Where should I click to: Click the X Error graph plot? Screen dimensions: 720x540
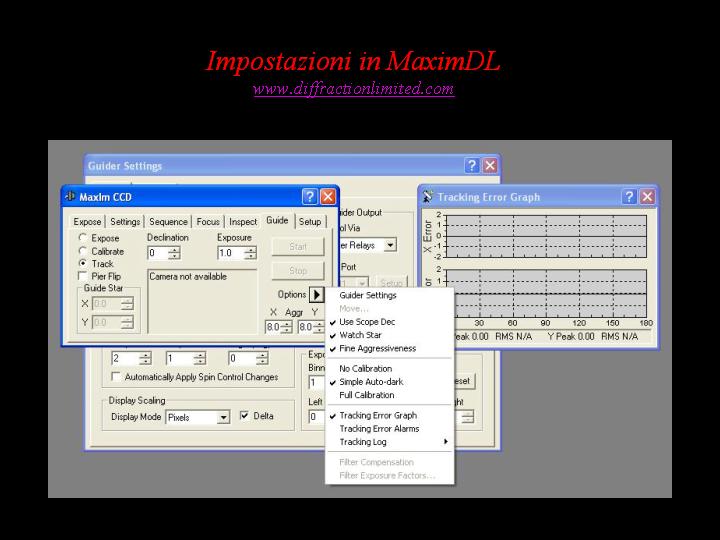[x=546, y=236]
